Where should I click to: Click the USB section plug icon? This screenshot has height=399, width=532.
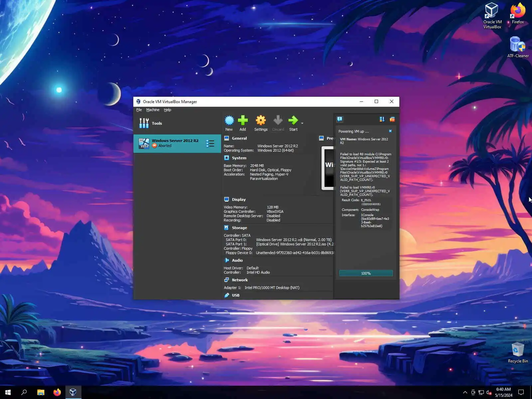click(x=226, y=295)
